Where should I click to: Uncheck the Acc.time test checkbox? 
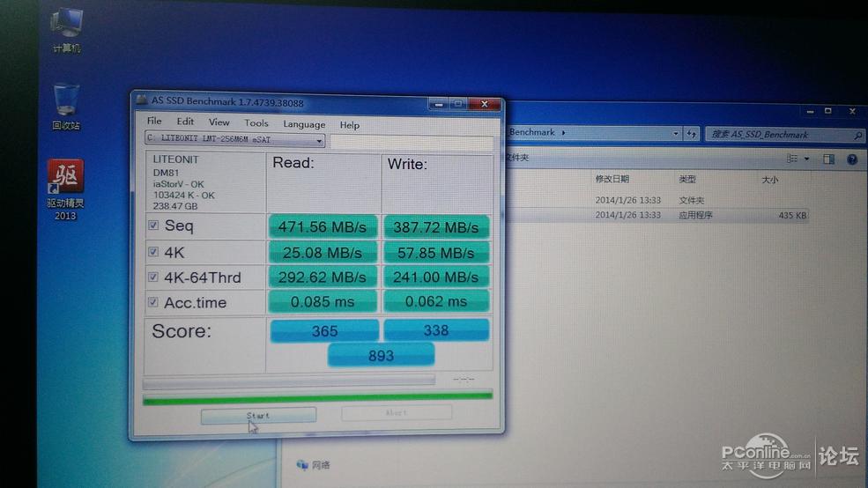click(x=153, y=302)
